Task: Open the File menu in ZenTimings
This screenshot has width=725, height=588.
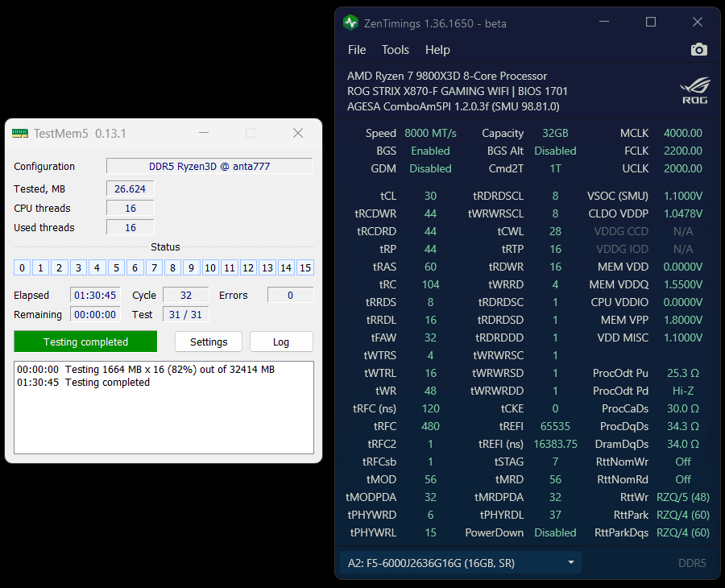Action: pyautogui.click(x=357, y=50)
